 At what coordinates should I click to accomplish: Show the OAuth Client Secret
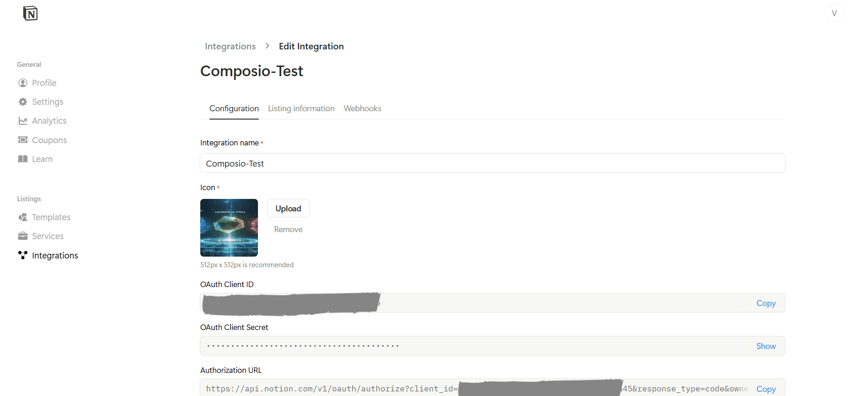766,346
